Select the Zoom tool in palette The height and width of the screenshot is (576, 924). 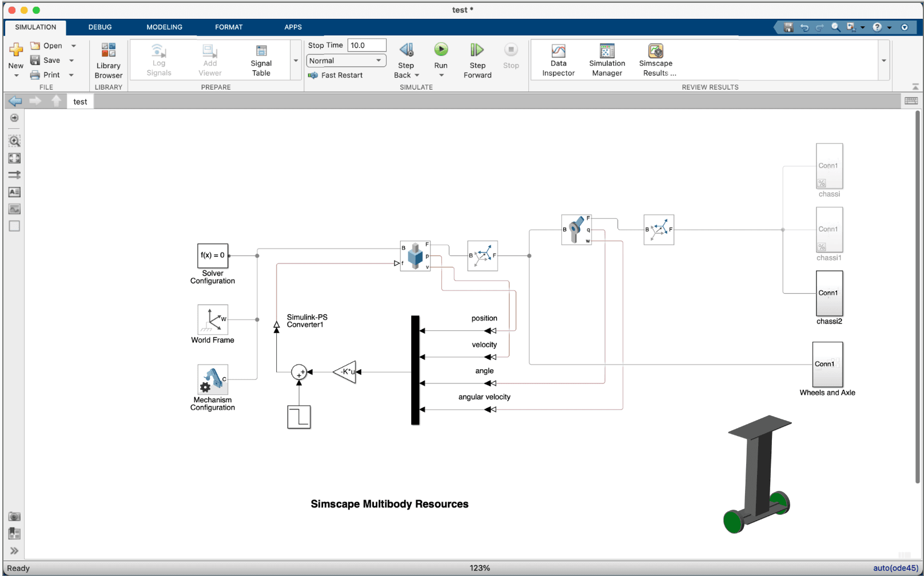click(14, 141)
